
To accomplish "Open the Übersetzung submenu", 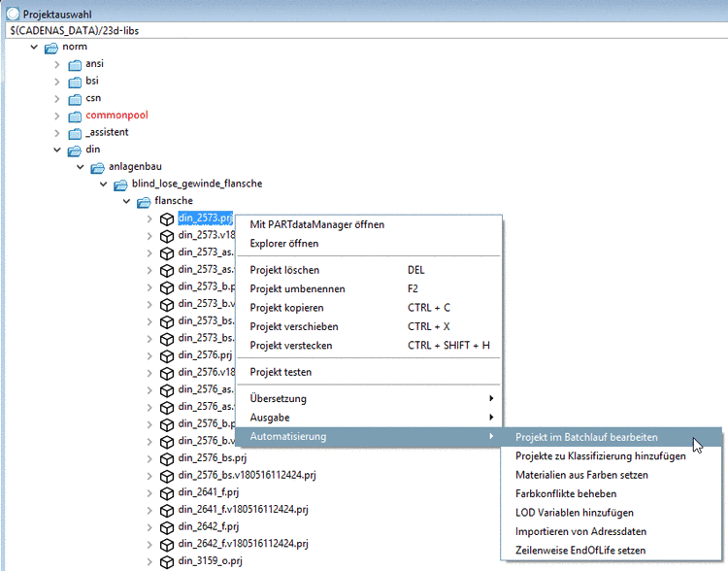I will (x=369, y=398).
